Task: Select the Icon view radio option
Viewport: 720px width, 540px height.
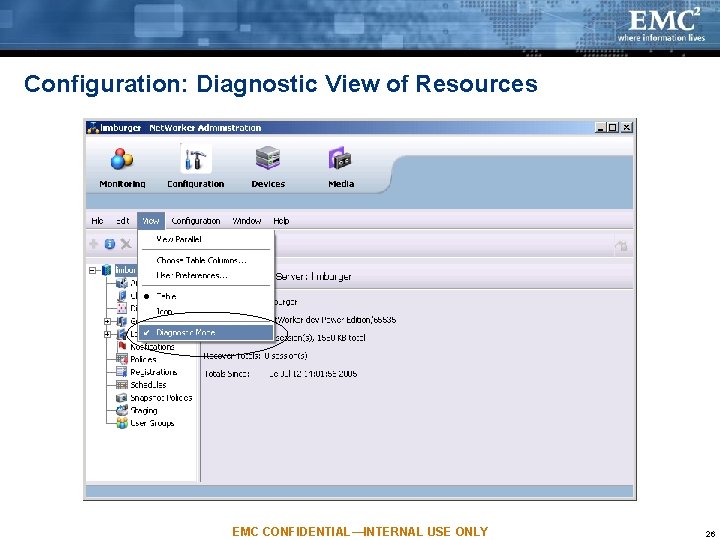Action: (x=206, y=312)
